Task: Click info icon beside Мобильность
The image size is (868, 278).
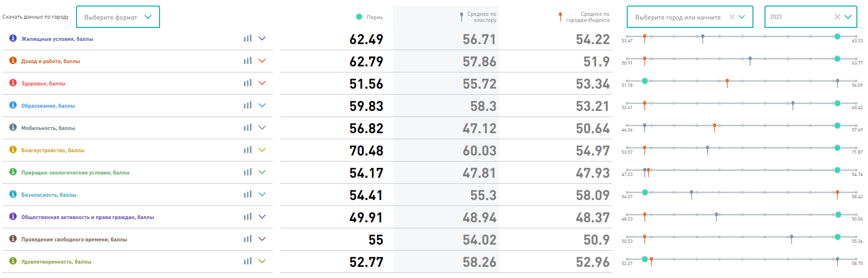Action: (13, 127)
